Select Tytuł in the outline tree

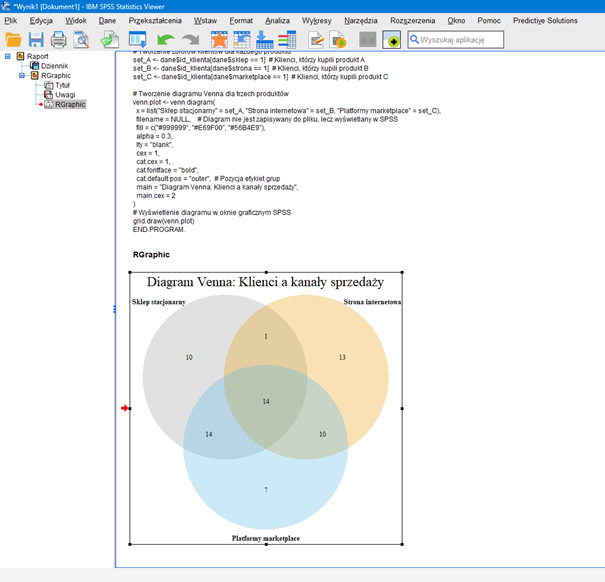pyautogui.click(x=62, y=85)
